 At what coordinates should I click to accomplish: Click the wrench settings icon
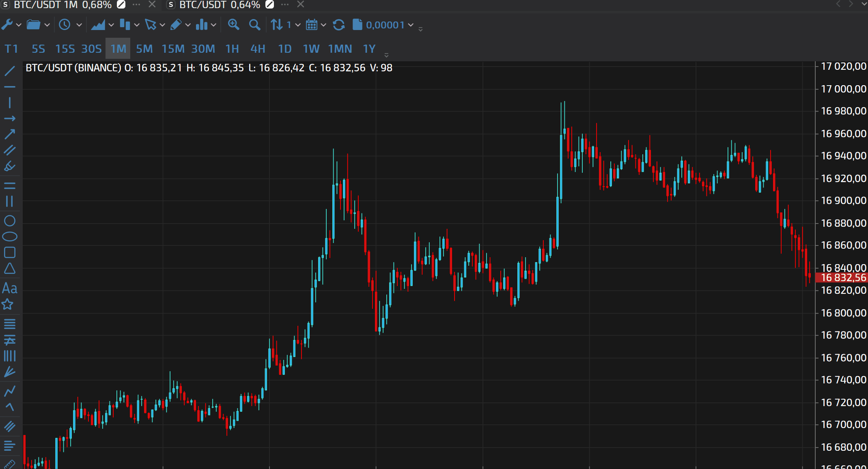coord(7,25)
